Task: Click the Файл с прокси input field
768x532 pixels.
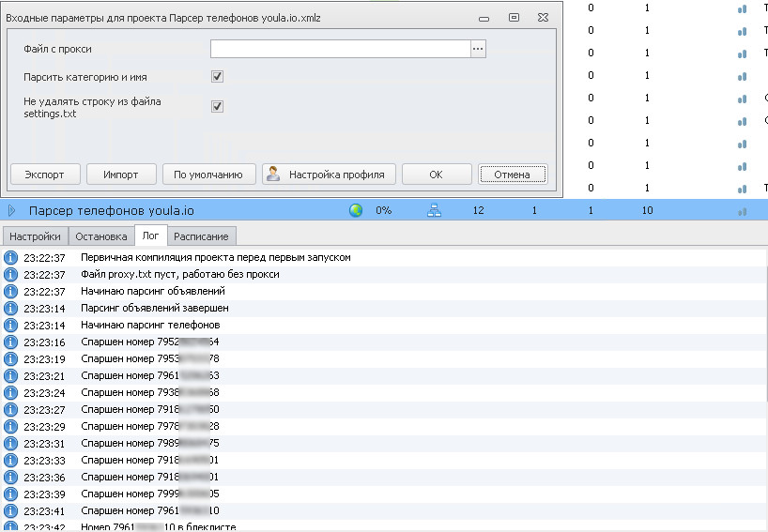Action: tap(340, 49)
